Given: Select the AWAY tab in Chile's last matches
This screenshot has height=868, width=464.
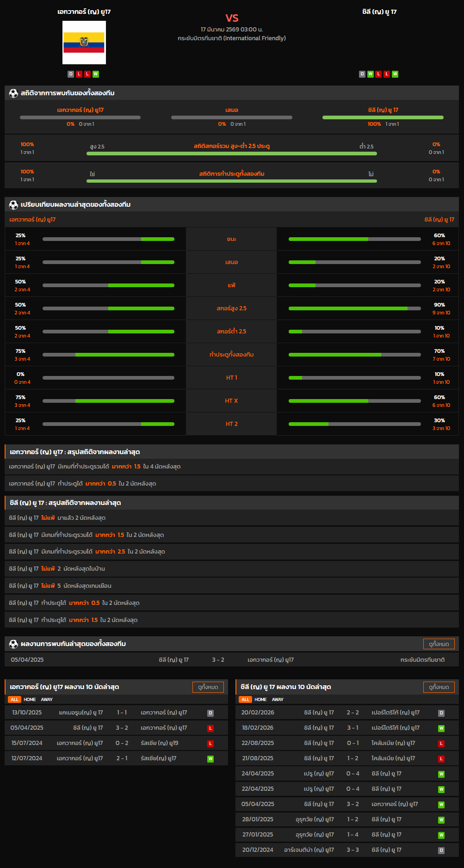Looking at the screenshot, I should [x=278, y=700].
